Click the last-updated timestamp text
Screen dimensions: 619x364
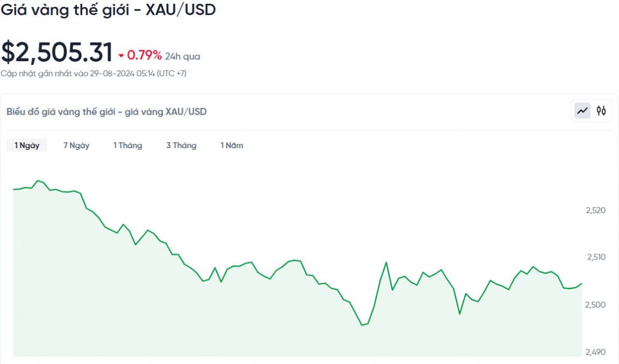coord(94,74)
